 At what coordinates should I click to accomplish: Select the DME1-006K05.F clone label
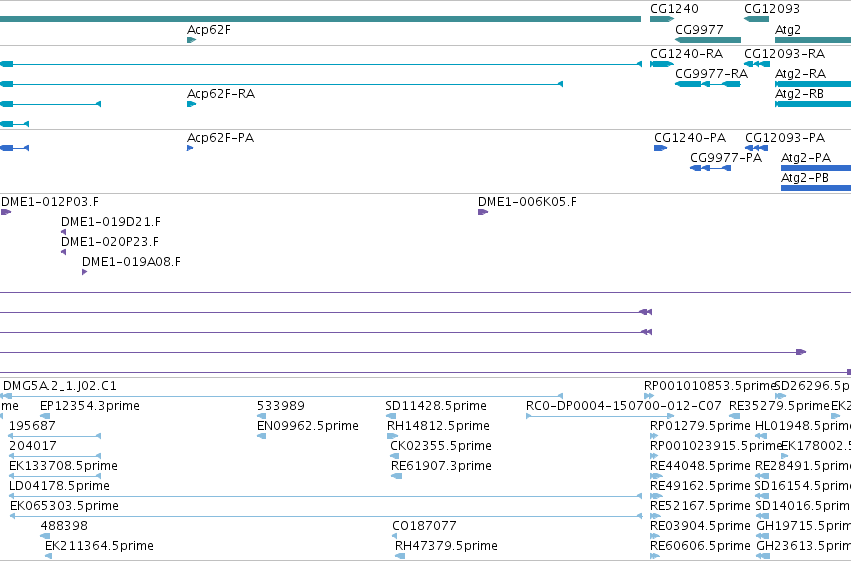[528, 202]
